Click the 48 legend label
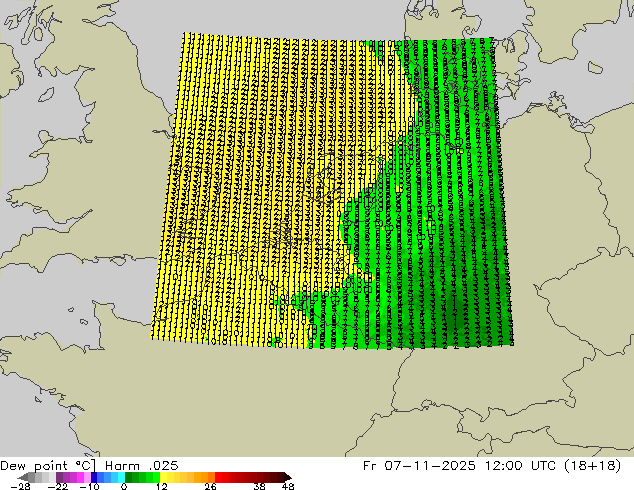The width and height of the screenshot is (634, 490). (288, 486)
